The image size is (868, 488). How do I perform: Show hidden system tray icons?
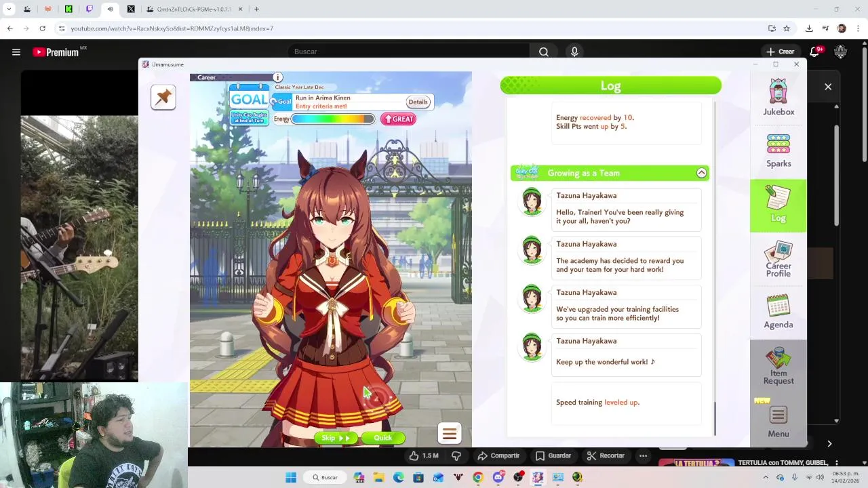click(766, 477)
